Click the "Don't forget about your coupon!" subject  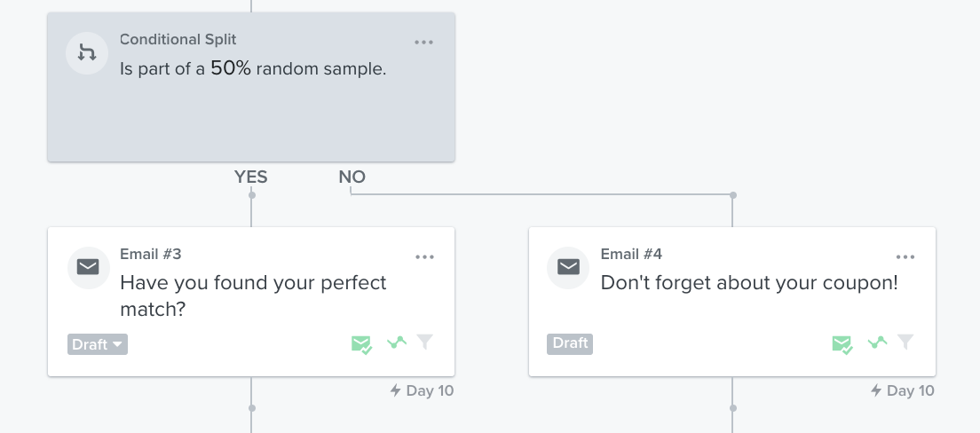(x=749, y=283)
